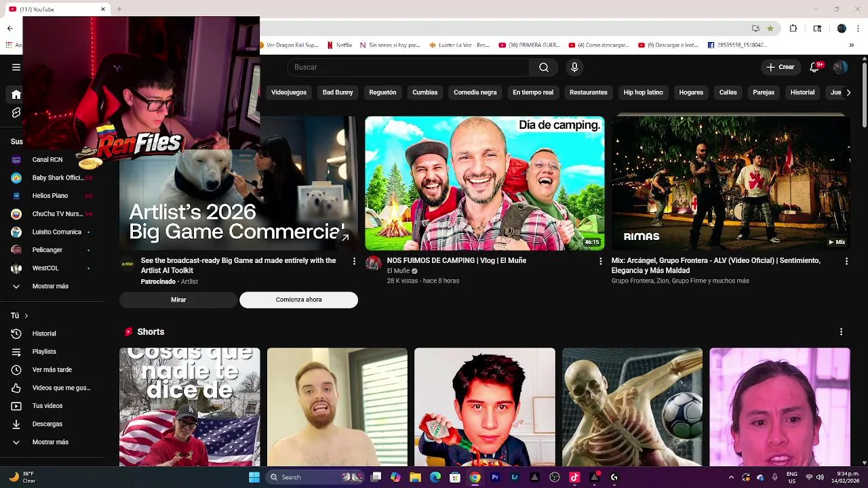Open the Arcángel Grupo Frontera Mix thumbnail
The image size is (868, 488).
pyautogui.click(x=731, y=183)
